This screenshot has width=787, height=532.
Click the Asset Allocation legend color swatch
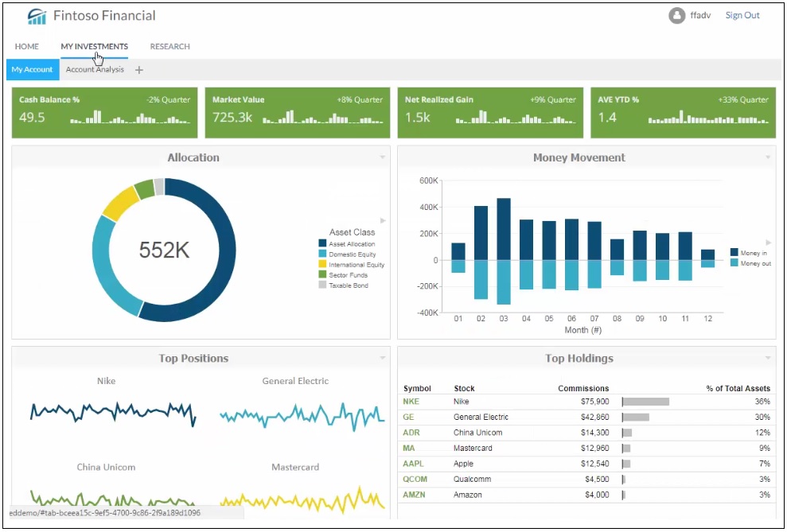[322, 243]
